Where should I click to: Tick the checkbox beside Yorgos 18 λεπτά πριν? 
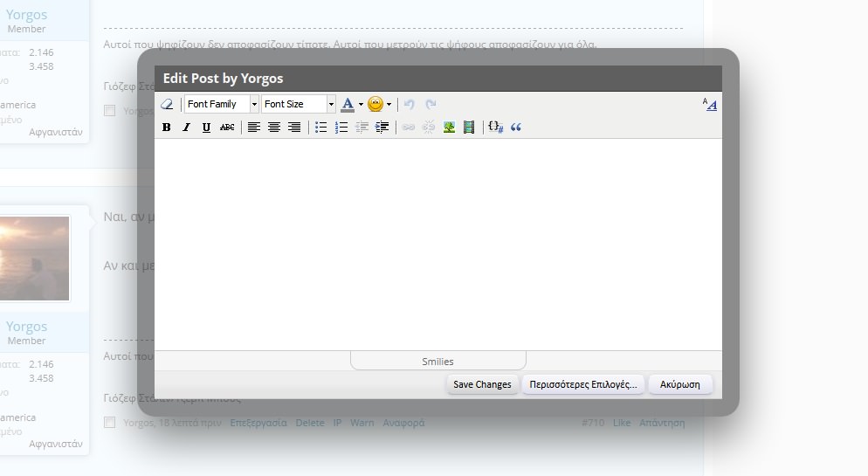[110, 423]
